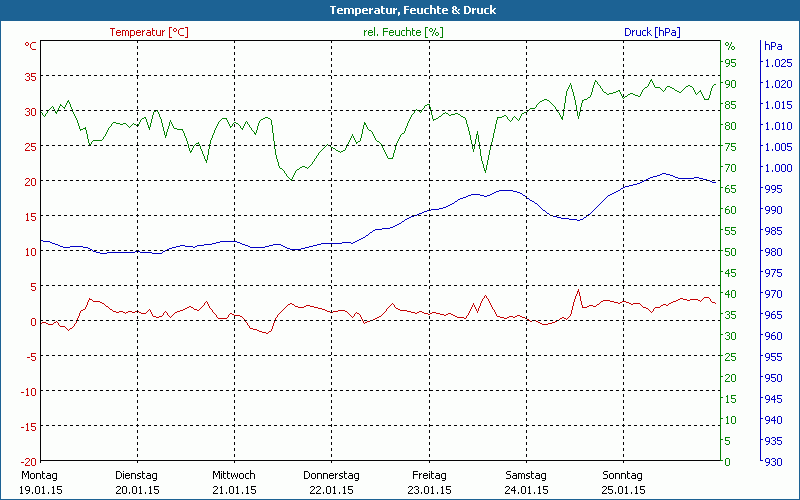Viewport: 800px width, 500px height.
Task: Click the red temperature axis value "-10"
Action: point(29,392)
